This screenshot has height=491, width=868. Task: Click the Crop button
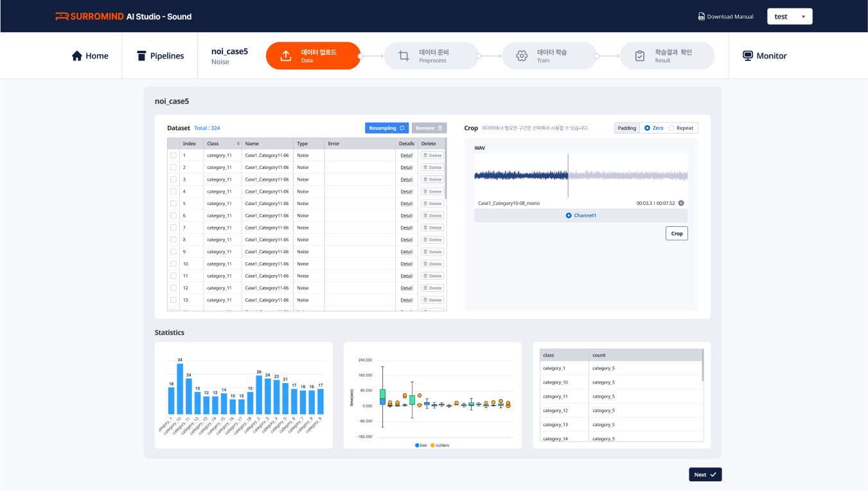(677, 233)
